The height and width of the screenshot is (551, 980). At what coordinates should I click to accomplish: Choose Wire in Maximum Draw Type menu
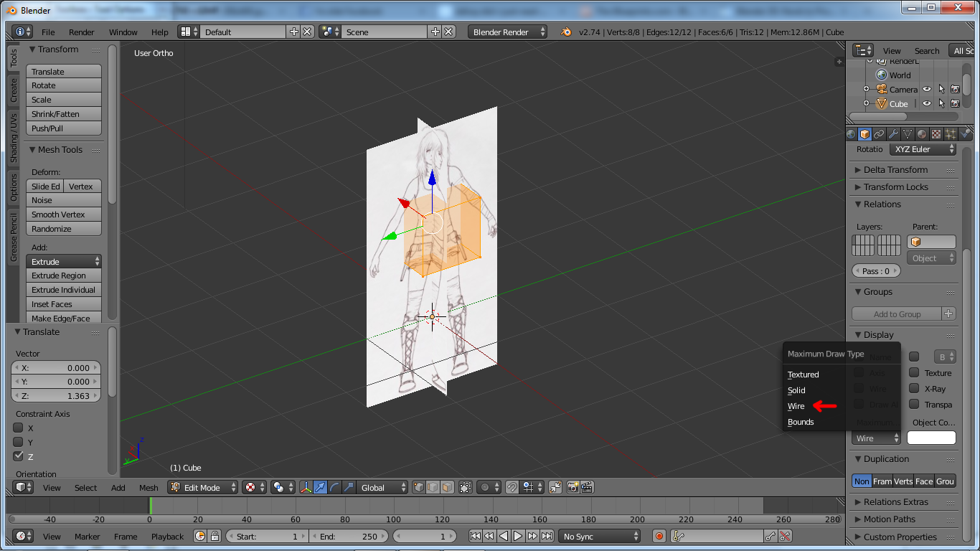tap(796, 406)
